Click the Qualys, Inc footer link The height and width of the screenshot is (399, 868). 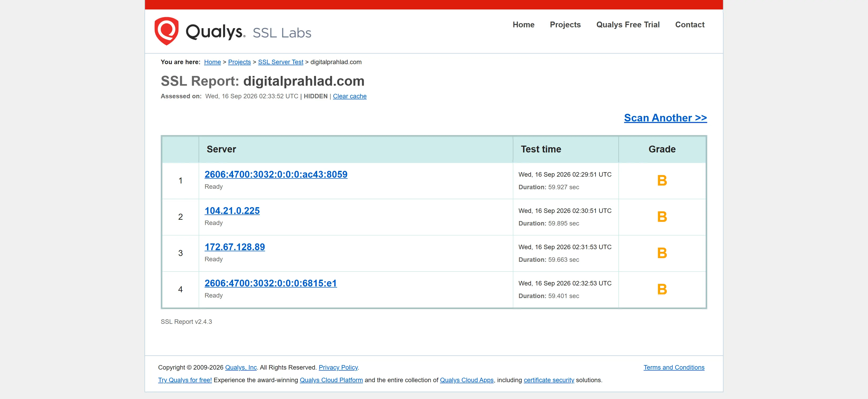click(241, 367)
